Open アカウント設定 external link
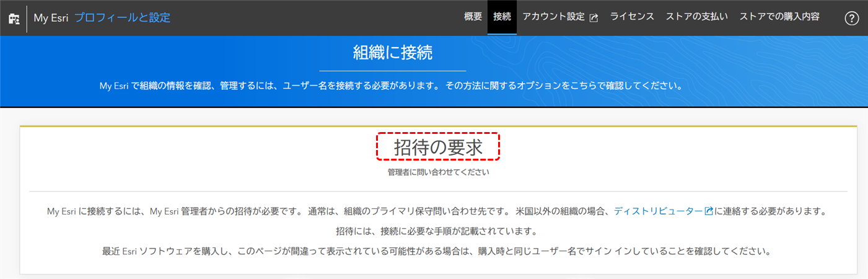This screenshot has height=279, width=868. (x=560, y=17)
